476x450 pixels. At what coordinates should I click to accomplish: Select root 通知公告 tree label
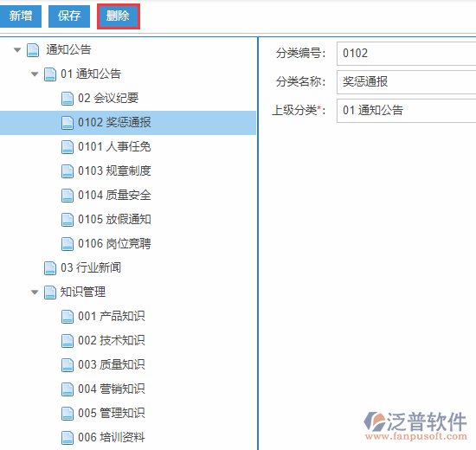click(68, 49)
